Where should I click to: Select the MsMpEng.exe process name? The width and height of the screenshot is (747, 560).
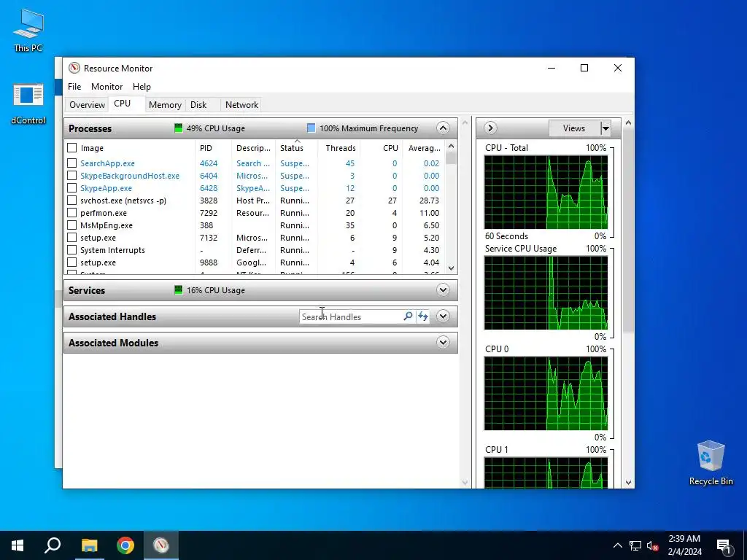pyautogui.click(x=107, y=225)
